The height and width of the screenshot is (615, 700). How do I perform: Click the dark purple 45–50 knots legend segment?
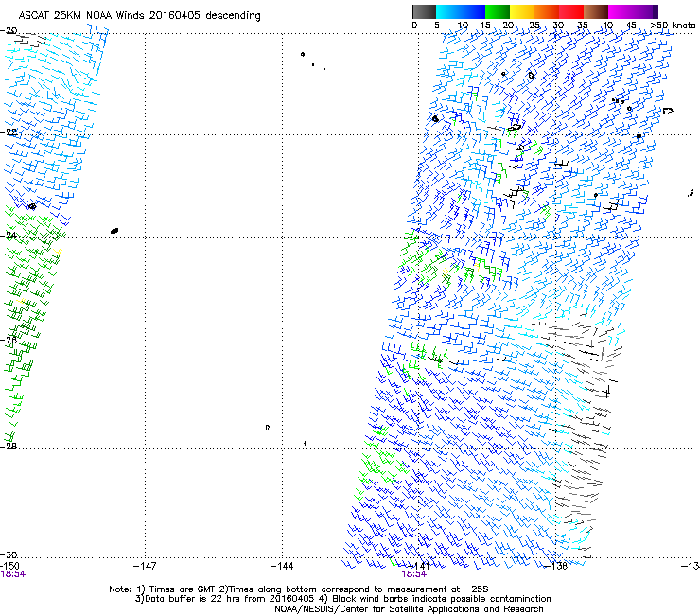coord(645,11)
